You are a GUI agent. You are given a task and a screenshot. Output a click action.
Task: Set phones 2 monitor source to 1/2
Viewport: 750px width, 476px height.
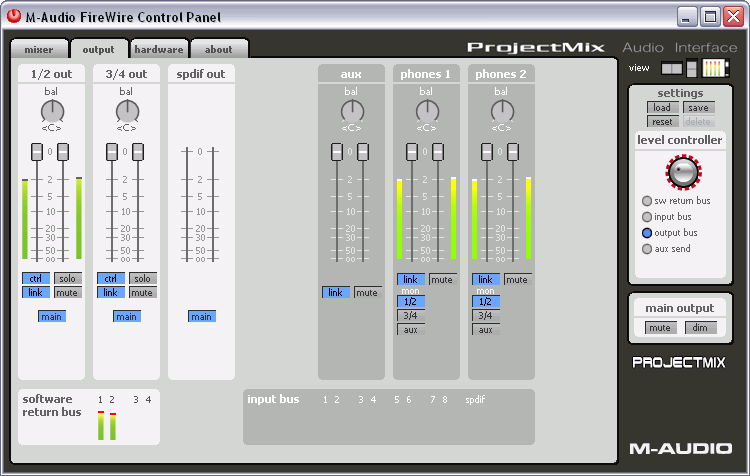[x=486, y=302]
